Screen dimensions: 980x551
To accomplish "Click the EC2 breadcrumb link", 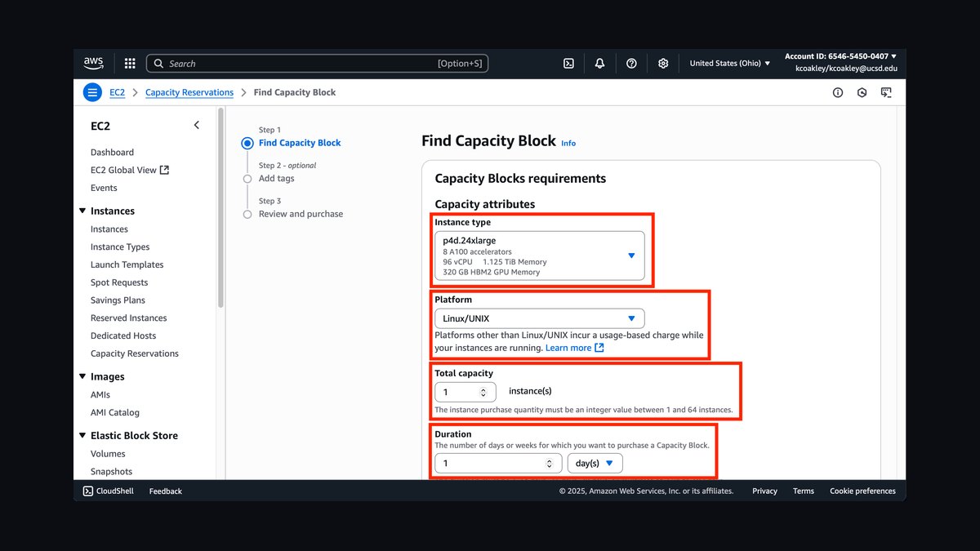I will tap(118, 92).
